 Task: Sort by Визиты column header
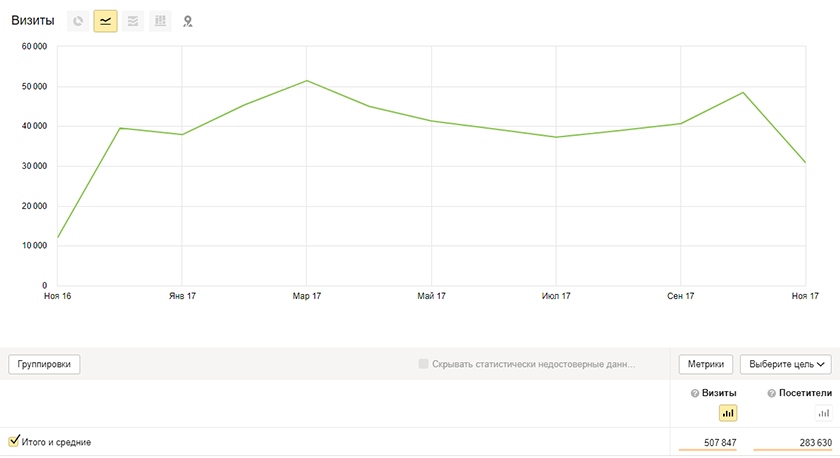pos(720,394)
